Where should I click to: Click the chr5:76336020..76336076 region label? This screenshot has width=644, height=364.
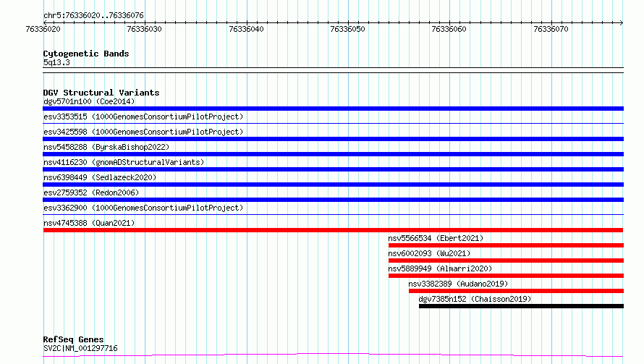pos(93,15)
